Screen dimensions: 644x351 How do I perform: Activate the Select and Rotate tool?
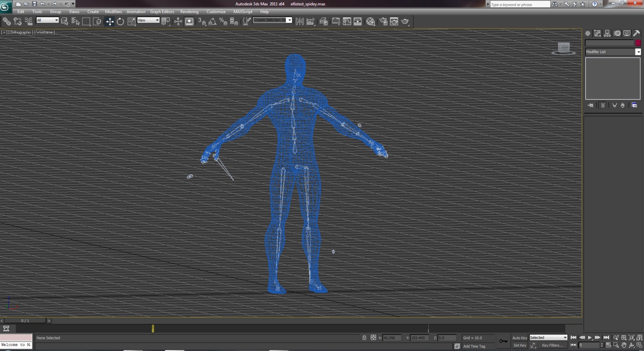121,21
